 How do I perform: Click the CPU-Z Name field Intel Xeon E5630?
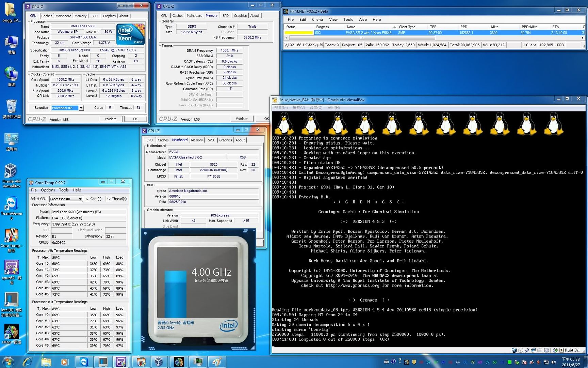coord(83,26)
